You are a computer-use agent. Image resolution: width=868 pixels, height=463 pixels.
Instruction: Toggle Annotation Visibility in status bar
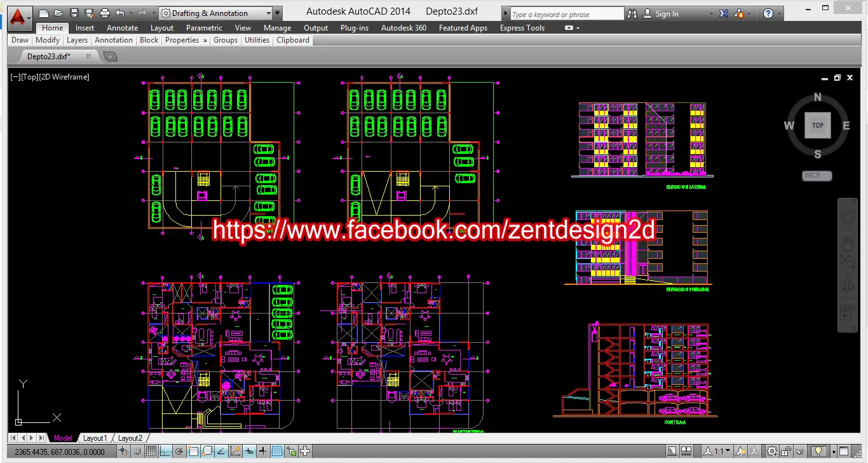(x=740, y=452)
